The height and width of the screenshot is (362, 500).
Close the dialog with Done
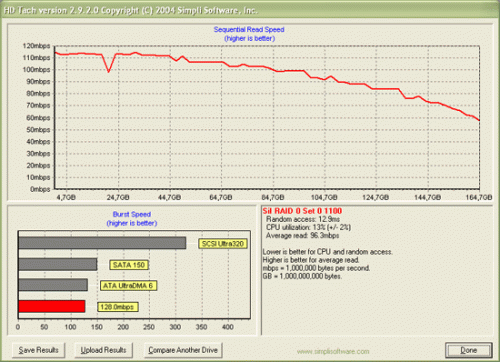click(469, 350)
